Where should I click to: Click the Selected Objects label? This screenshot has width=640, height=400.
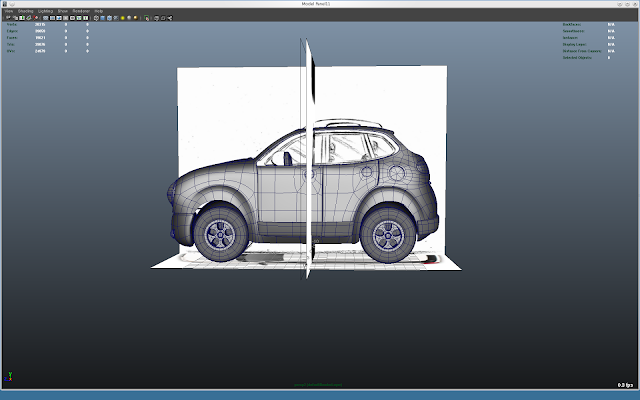click(x=577, y=58)
